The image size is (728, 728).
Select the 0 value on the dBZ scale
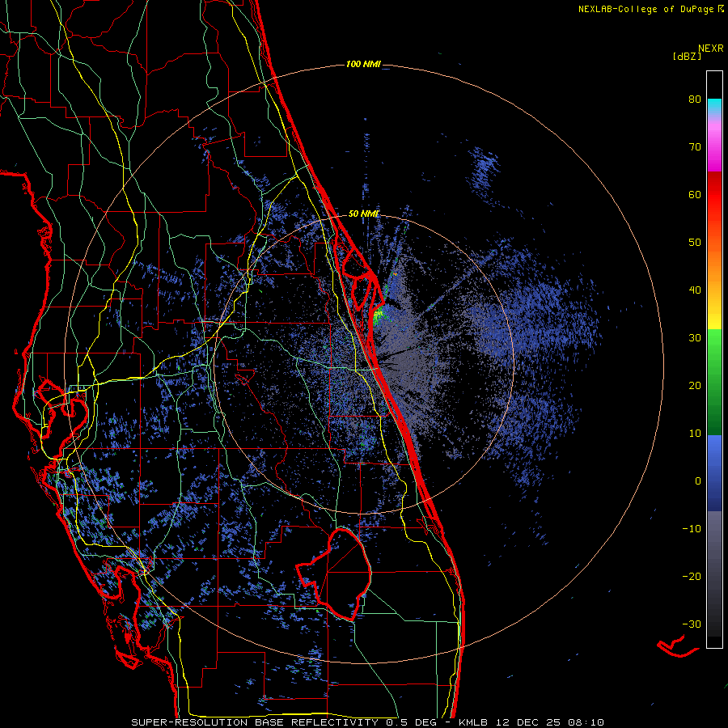[x=698, y=481]
